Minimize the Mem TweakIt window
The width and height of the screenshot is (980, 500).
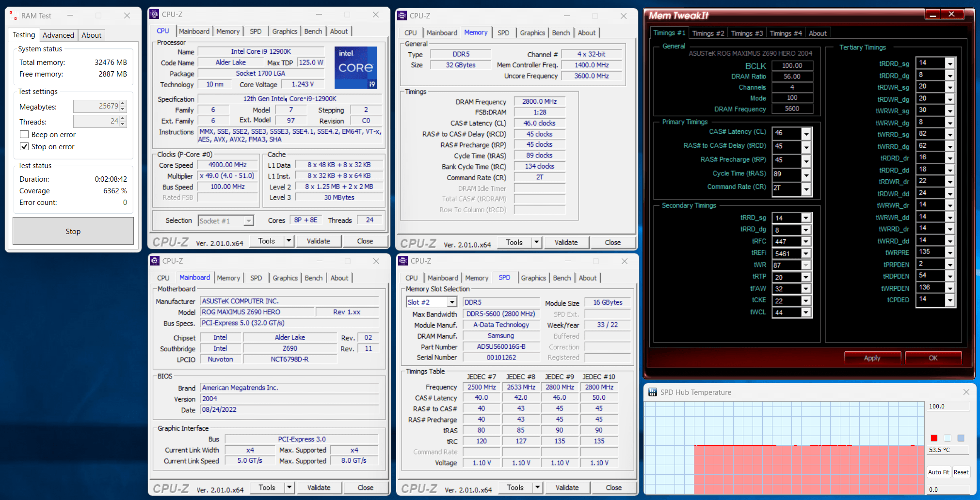tap(932, 15)
